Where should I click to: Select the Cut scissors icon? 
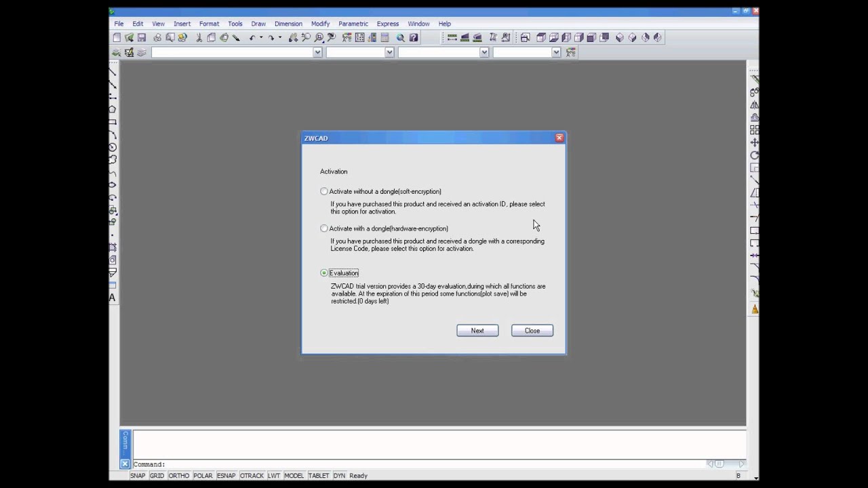coord(199,38)
